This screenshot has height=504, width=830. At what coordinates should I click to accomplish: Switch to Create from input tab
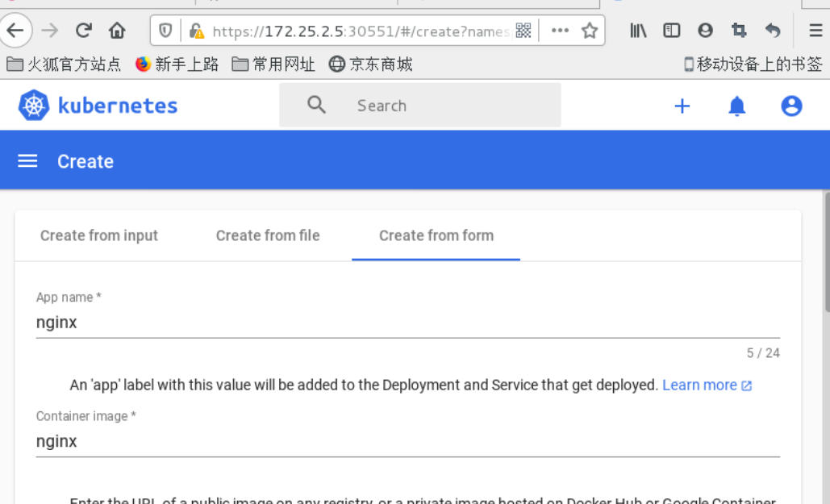tap(99, 235)
